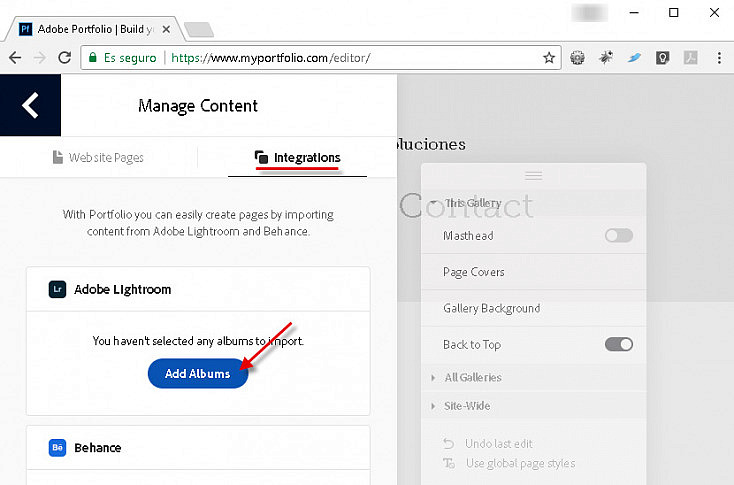
Task: Open a new browser tab
Action: pyautogui.click(x=199, y=29)
